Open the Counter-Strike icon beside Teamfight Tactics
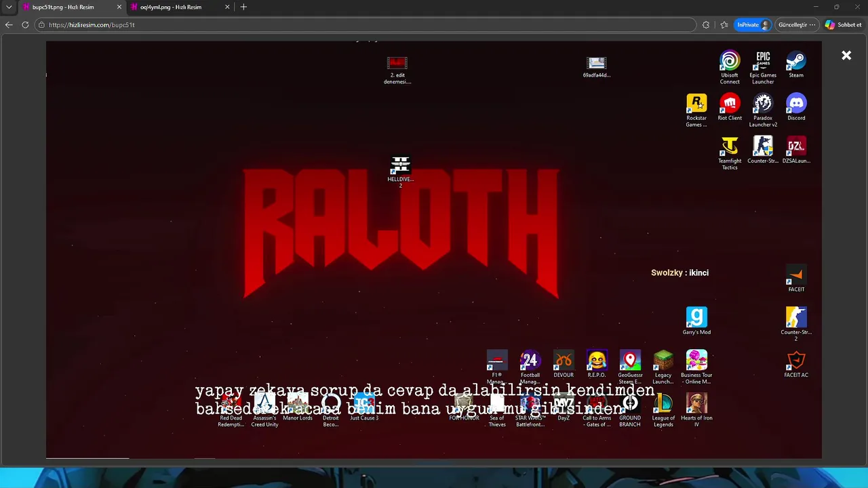 [763, 150]
